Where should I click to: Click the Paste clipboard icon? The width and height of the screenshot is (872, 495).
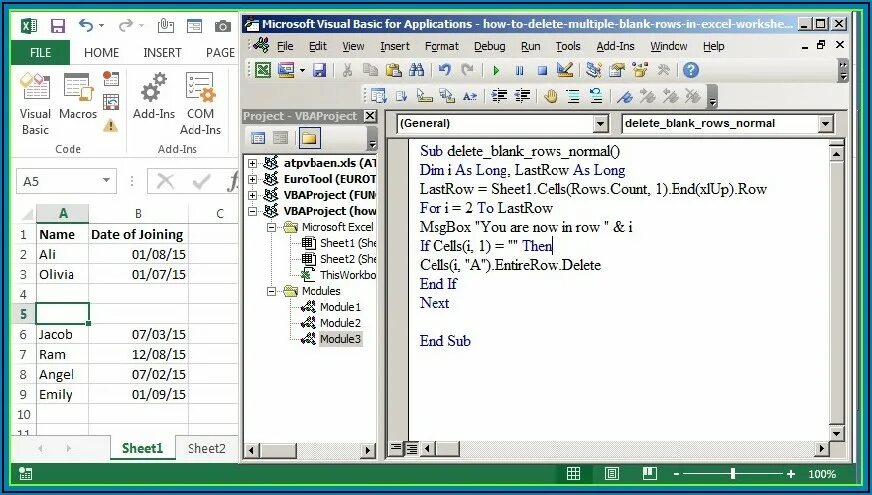tap(393, 70)
